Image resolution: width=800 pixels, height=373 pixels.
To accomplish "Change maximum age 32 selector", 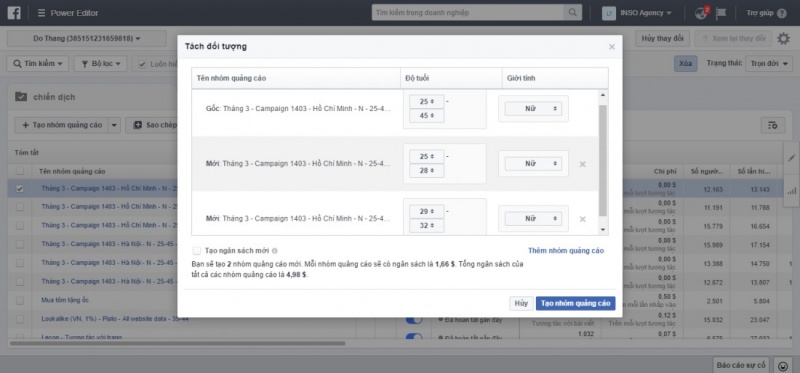I will pos(427,226).
